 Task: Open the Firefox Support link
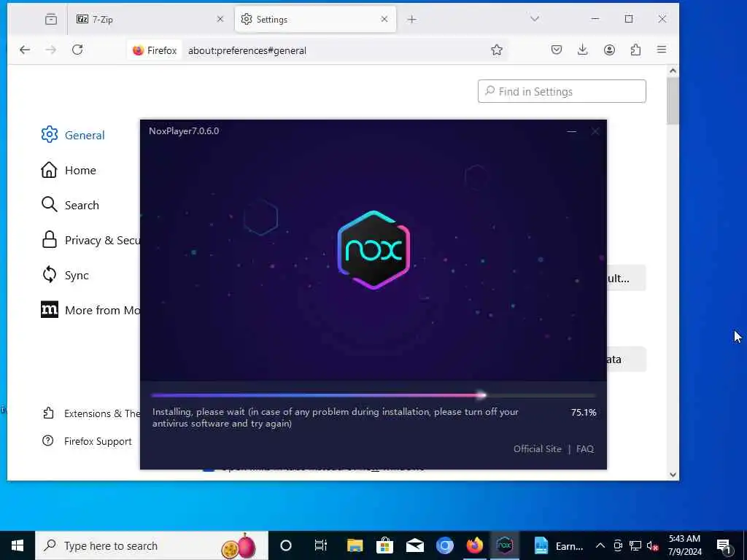[x=87, y=441]
